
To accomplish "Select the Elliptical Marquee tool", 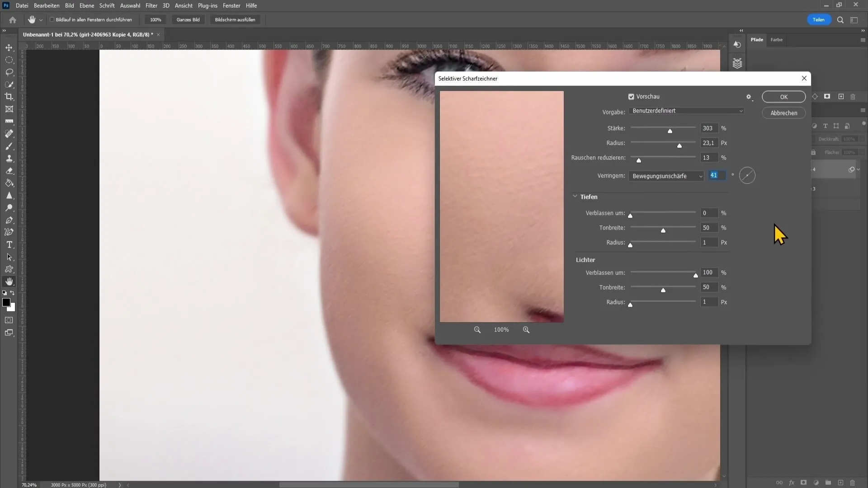I will click(x=9, y=60).
